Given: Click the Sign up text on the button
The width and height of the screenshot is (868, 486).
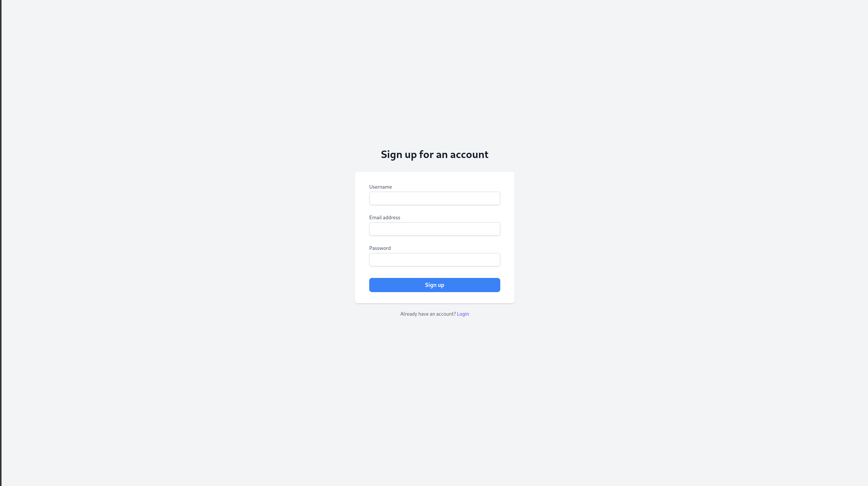Looking at the screenshot, I should (435, 285).
